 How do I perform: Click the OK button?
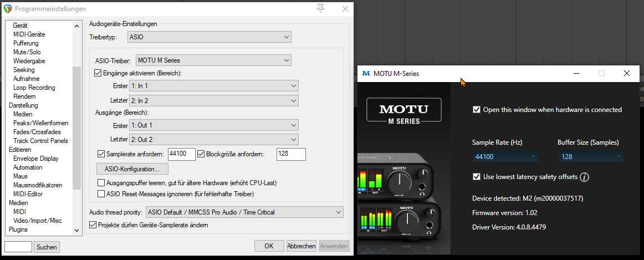pyautogui.click(x=269, y=246)
